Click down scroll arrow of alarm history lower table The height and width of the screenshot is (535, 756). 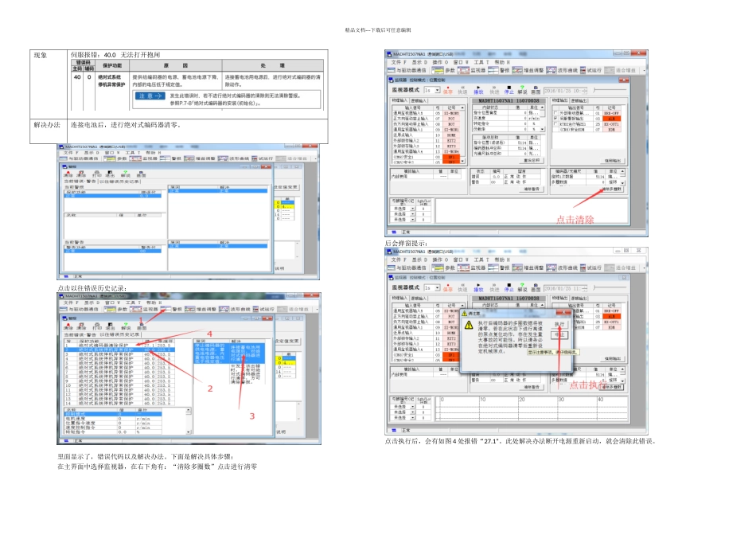[189, 432]
